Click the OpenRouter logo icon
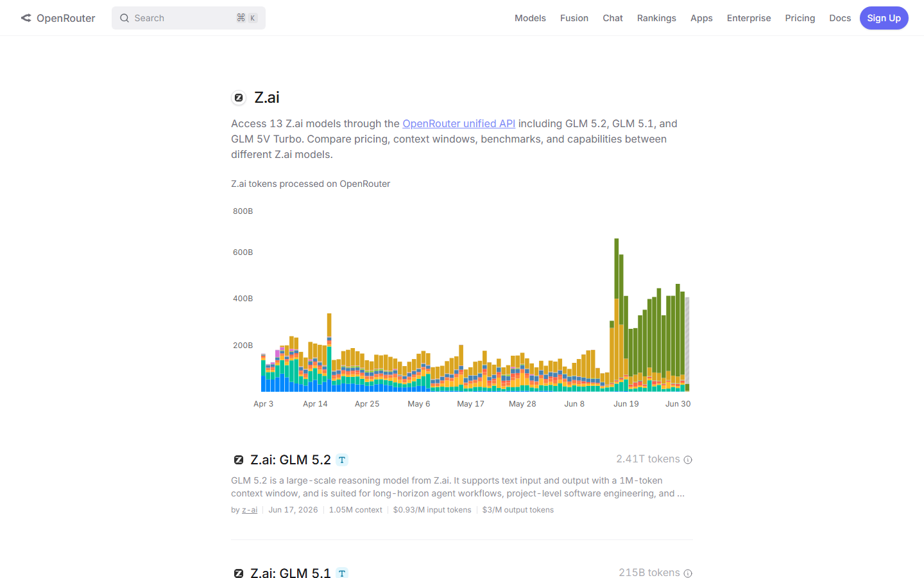The height and width of the screenshot is (578, 924). pyautogui.click(x=26, y=18)
